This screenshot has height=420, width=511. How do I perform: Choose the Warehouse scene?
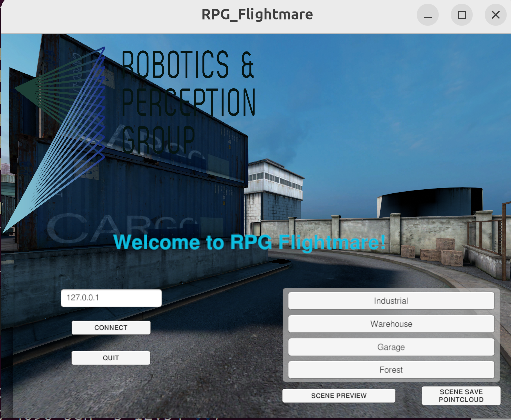391,324
